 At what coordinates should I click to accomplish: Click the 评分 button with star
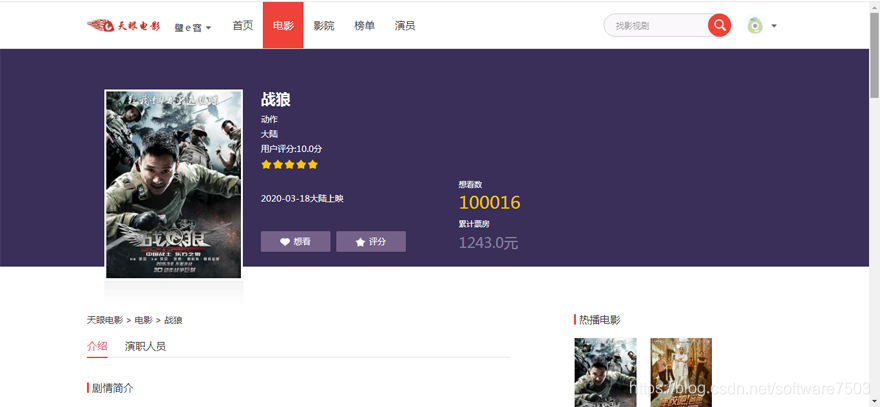tap(371, 241)
